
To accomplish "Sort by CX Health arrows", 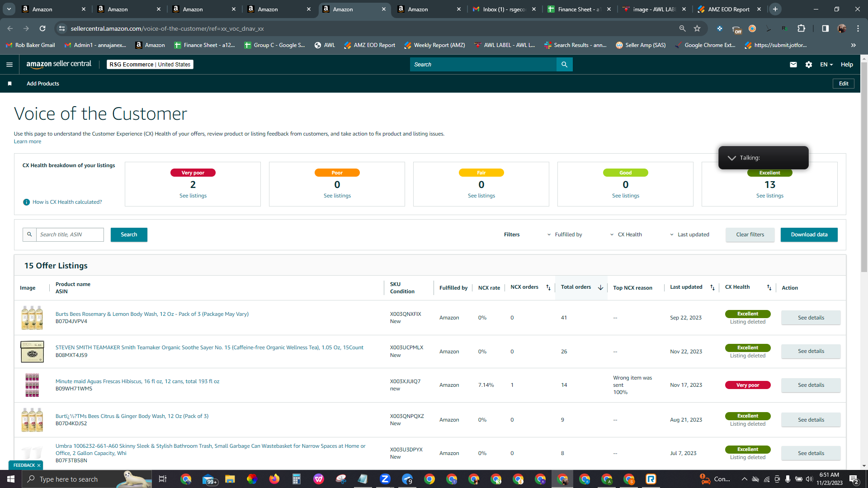I will (769, 287).
